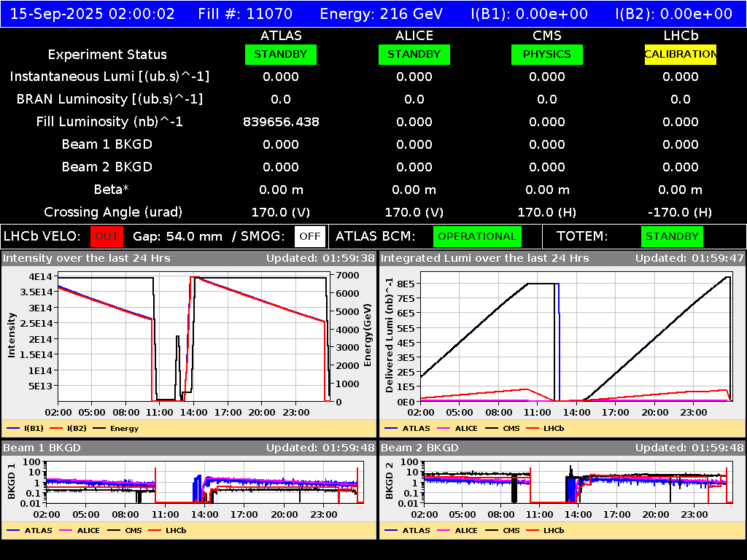Click the lumi chart Updated: 01:59:47 timestamp

(x=689, y=259)
